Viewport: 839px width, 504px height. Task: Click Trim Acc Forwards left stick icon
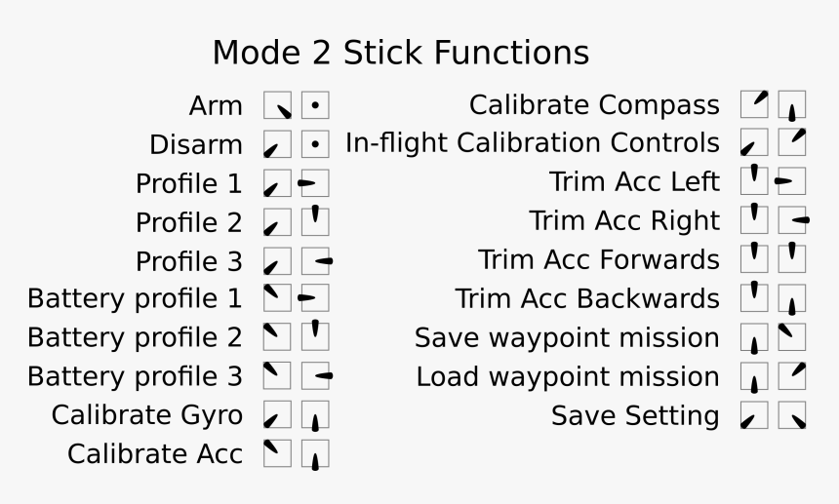coord(754,259)
